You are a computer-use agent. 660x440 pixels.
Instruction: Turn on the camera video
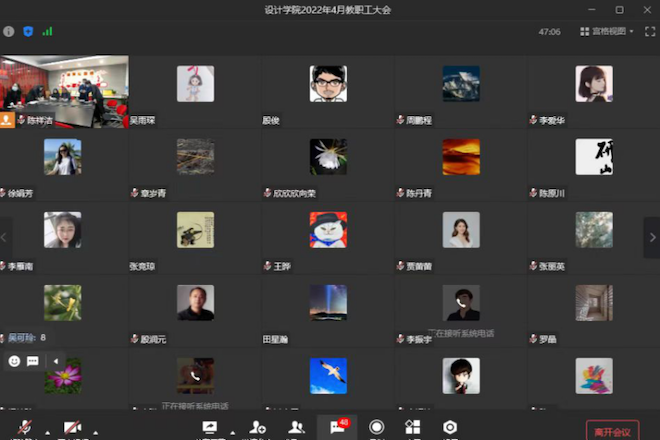pyautogui.click(x=71, y=427)
